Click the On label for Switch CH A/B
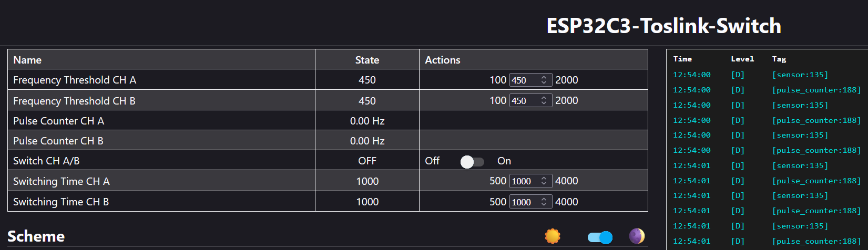868x250 pixels. [x=504, y=161]
